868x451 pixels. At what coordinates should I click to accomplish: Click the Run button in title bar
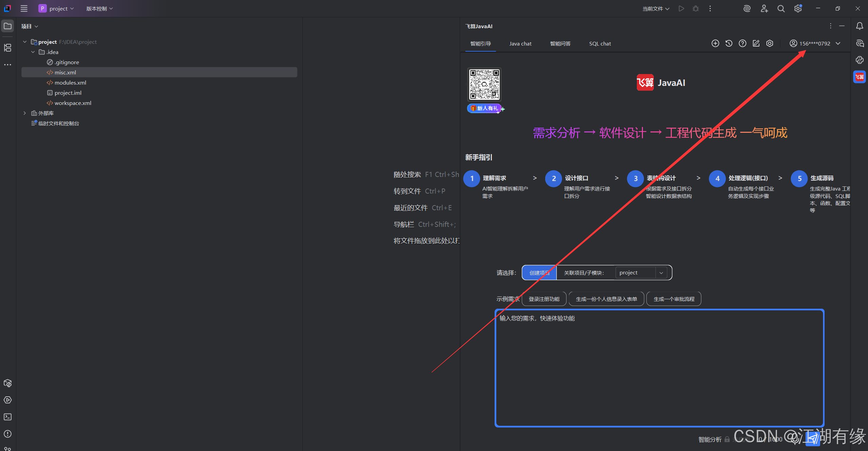click(x=681, y=8)
